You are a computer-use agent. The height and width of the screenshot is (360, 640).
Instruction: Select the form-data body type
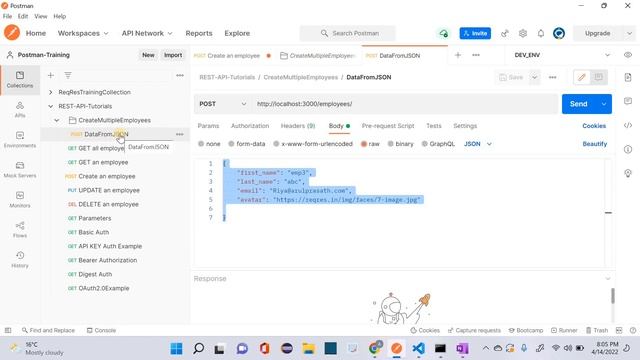pyautogui.click(x=247, y=144)
